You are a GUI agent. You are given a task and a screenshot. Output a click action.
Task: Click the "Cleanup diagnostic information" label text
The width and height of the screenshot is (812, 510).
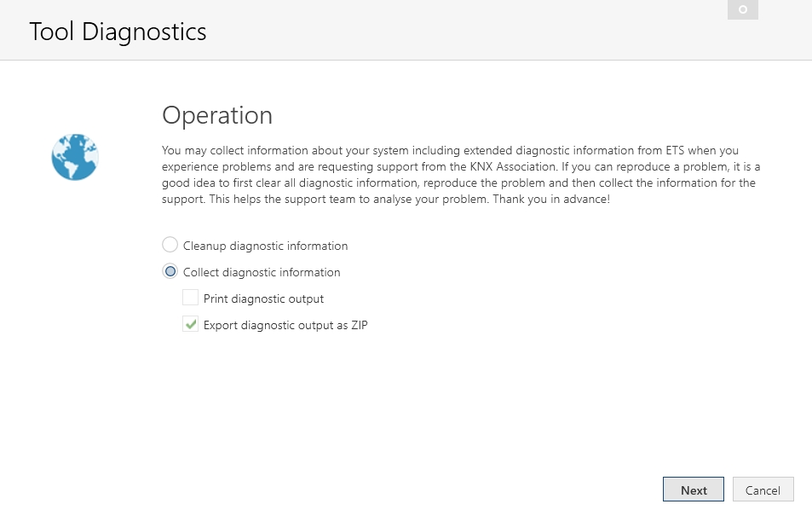(265, 246)
